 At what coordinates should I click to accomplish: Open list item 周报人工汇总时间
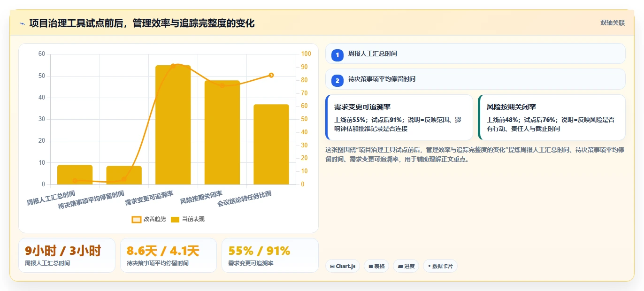475,54
